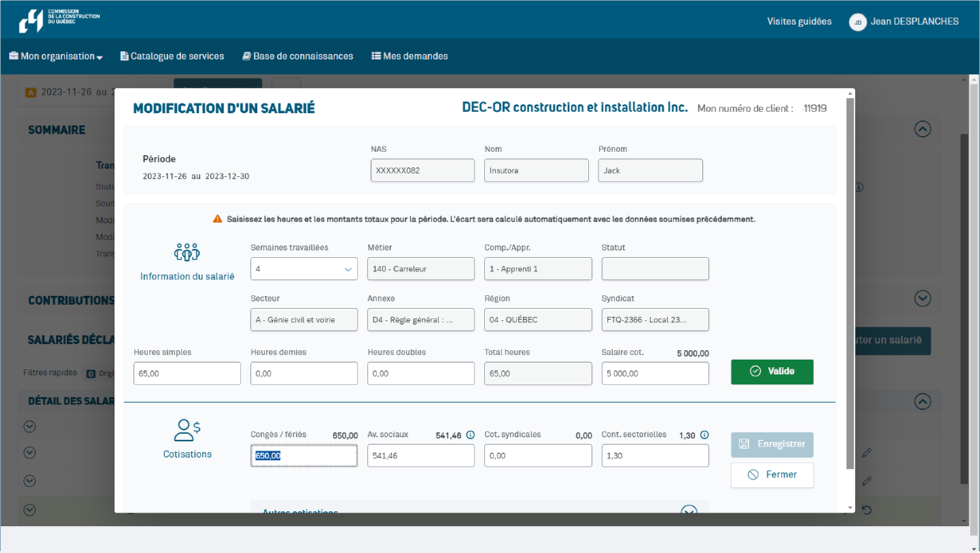Click the undo arrow icon in bottom row
The height and width of the screenshot is (553, 980).
pos(867,510)
